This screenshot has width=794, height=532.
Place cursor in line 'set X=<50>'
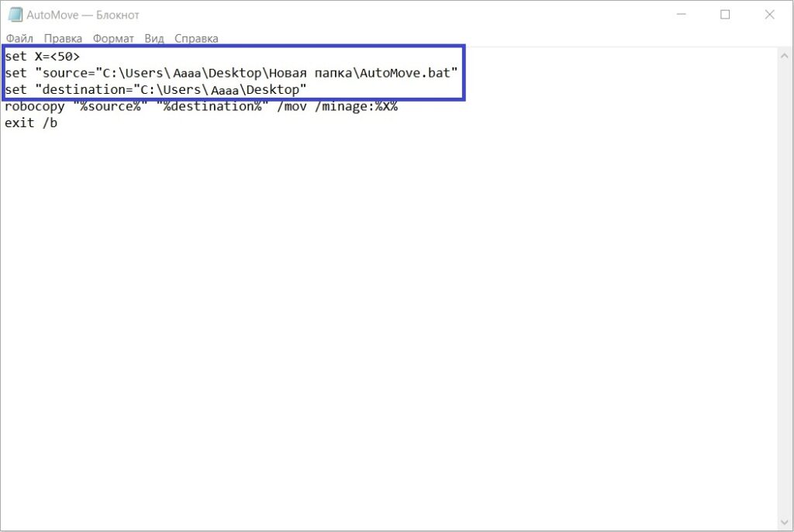tap(43, 57)
